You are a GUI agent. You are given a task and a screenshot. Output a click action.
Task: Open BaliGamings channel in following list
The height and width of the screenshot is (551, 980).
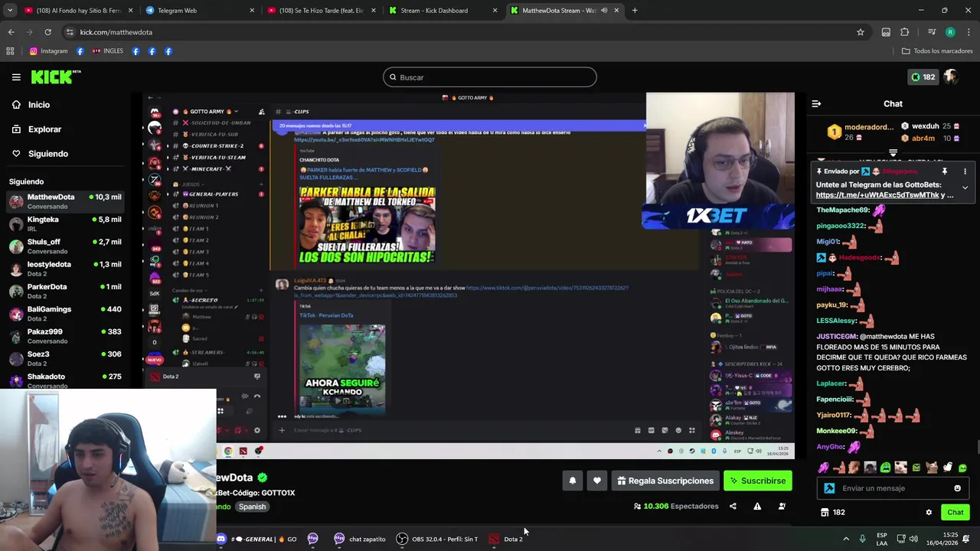click(66, 313)
